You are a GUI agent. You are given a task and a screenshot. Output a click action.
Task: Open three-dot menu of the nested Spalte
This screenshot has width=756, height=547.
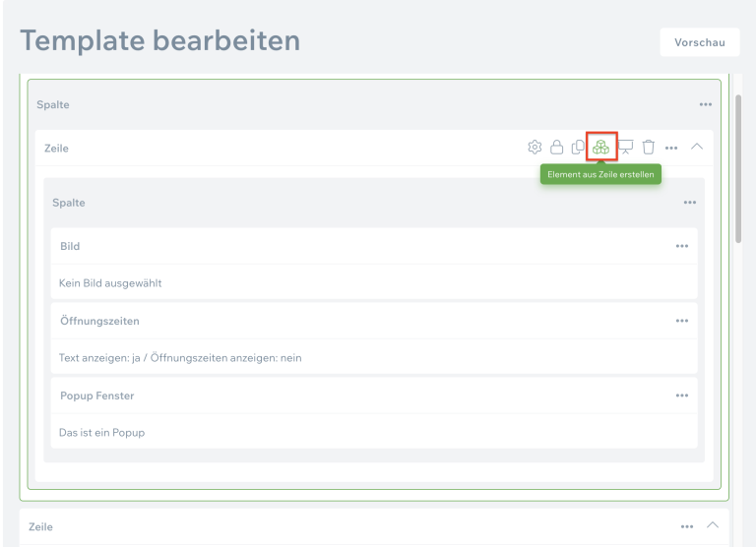tap(690, 203)
